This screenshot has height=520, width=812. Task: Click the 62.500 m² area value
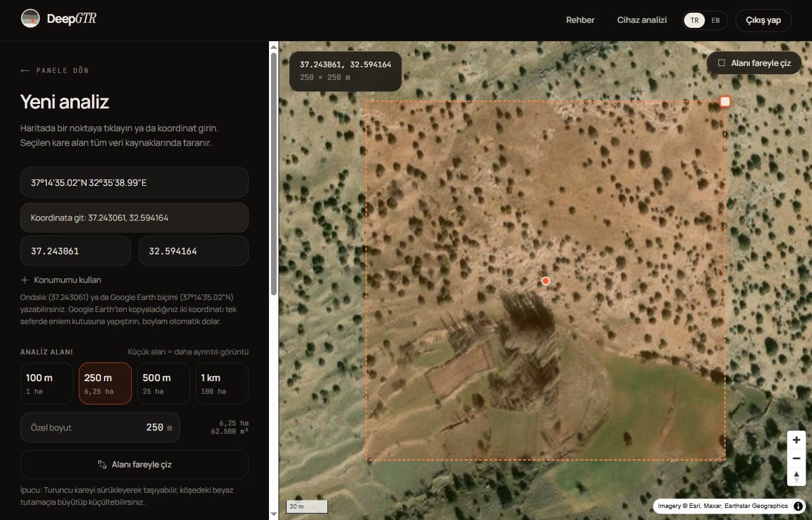pyautogui.click(x=230, y=431)
